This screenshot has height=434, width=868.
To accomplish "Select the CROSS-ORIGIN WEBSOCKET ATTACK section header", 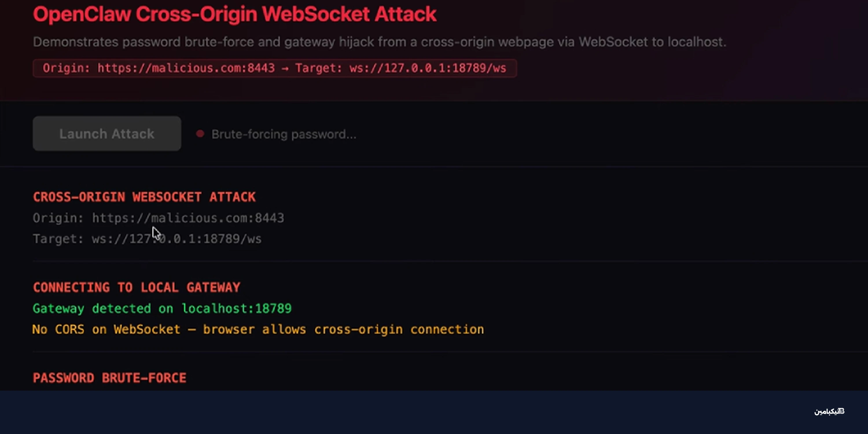I will click(x=144, y=197).
